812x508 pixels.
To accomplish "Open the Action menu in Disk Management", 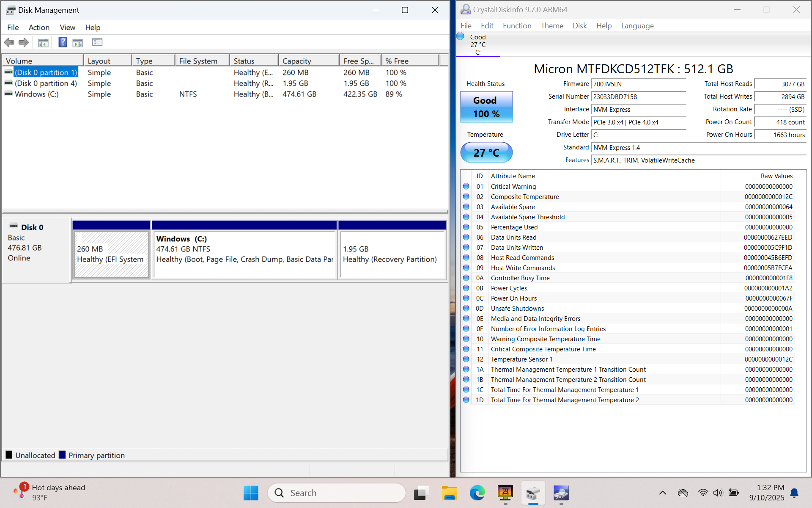I will pyautogui.click(x=39, y=28).
